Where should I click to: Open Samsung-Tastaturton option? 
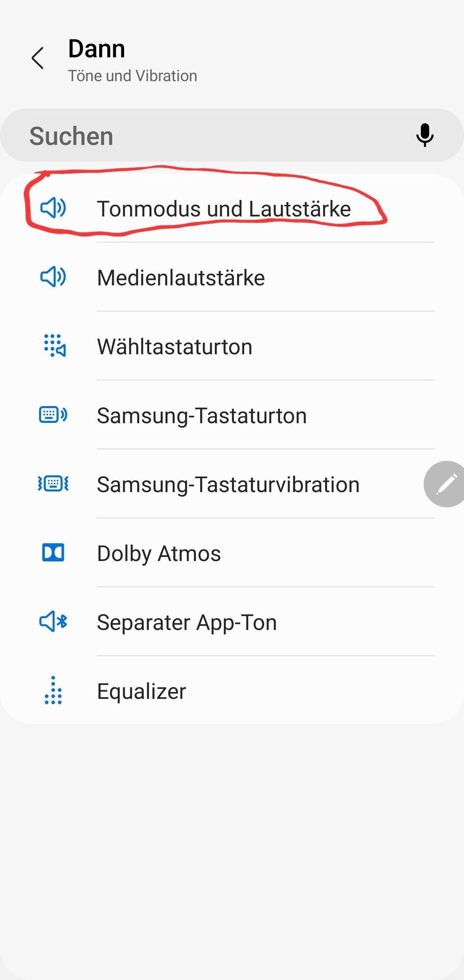pos(202,416)
